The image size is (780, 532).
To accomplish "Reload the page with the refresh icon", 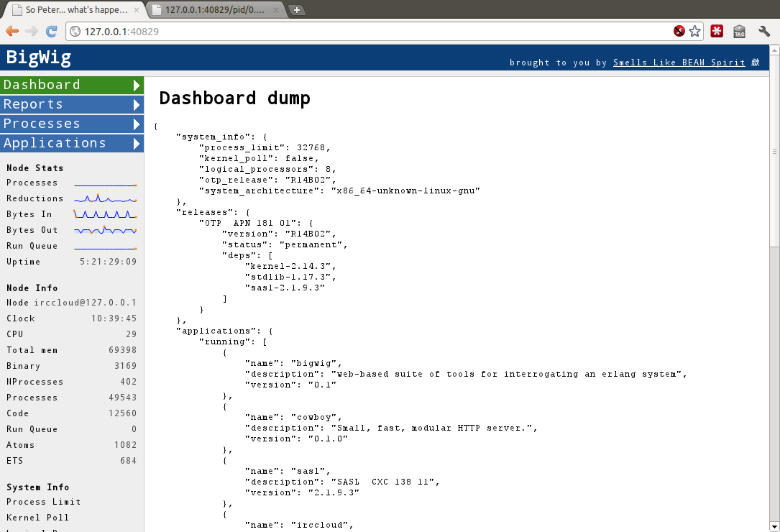I will coord(51,32).
